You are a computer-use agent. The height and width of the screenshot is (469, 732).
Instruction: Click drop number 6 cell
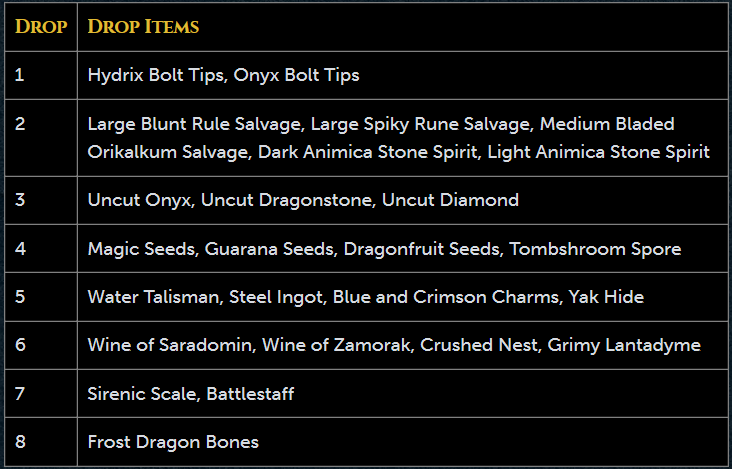coord(41,345)
